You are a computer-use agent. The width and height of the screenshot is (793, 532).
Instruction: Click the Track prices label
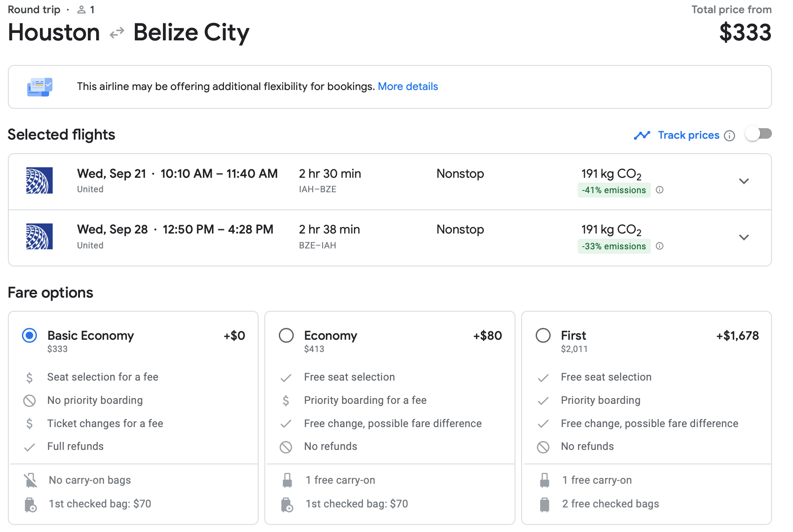tap(688, 135)
